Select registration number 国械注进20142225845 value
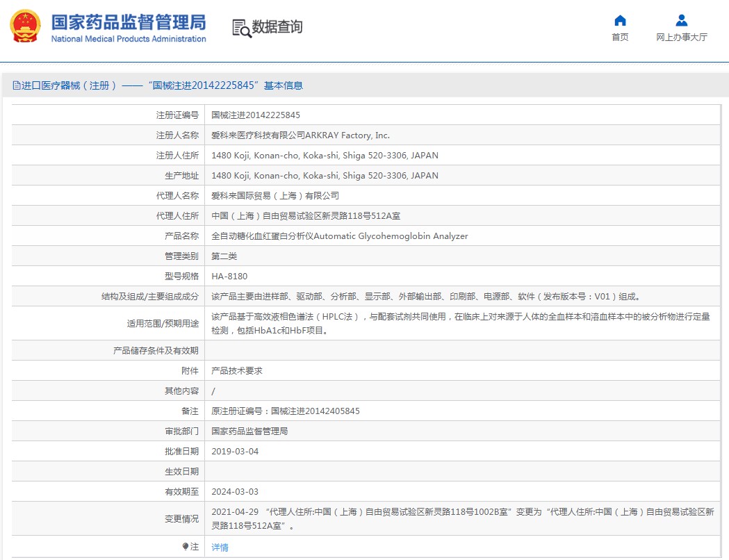This screenshot has height=560, width=729. pyautogui.click(x=256, y=115)
